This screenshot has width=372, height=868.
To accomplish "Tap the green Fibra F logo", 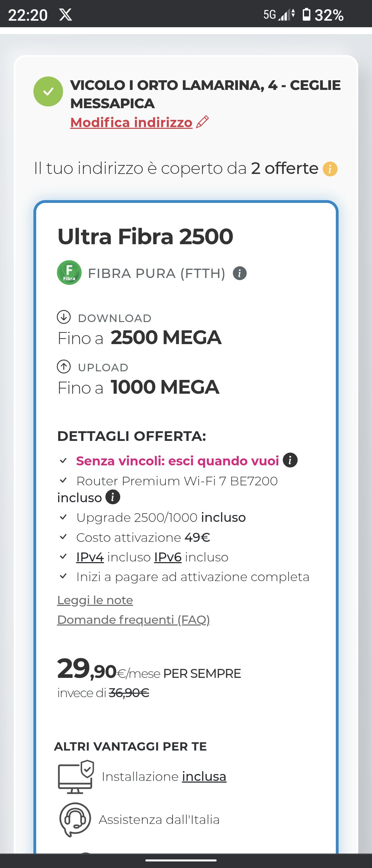I will click(69, 272).
